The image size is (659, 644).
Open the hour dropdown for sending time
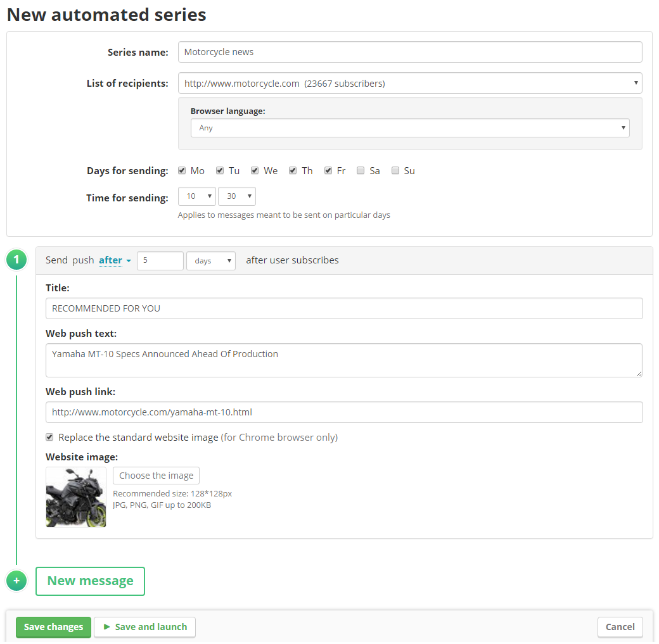tap(197, 196)
